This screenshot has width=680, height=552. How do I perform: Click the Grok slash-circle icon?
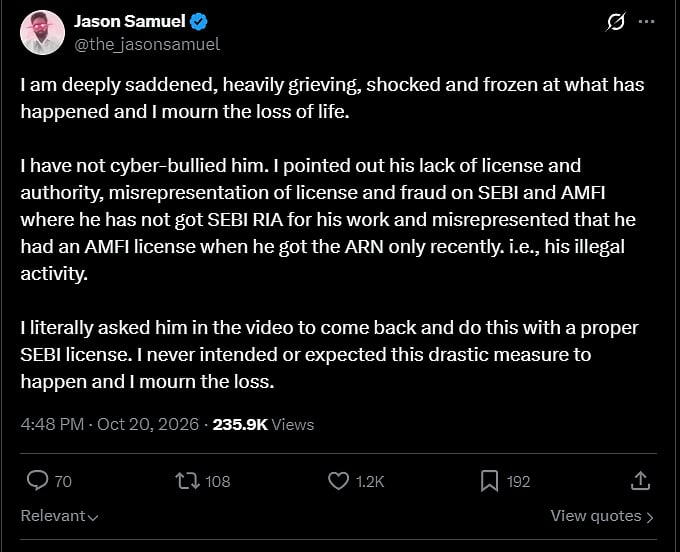click(615, 22)
